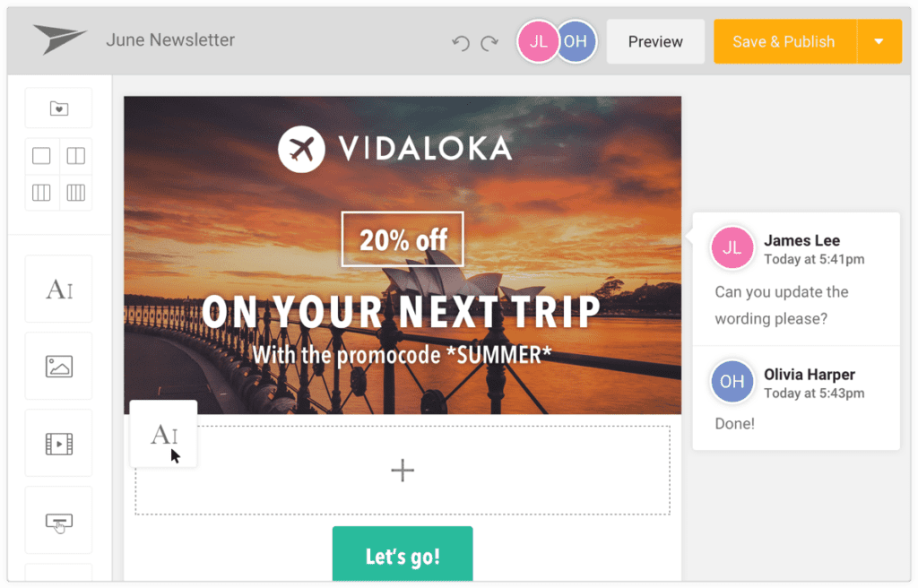This screenshot has width=918, height=588.
Task: Select the two column layout
Action: (76, 156)
